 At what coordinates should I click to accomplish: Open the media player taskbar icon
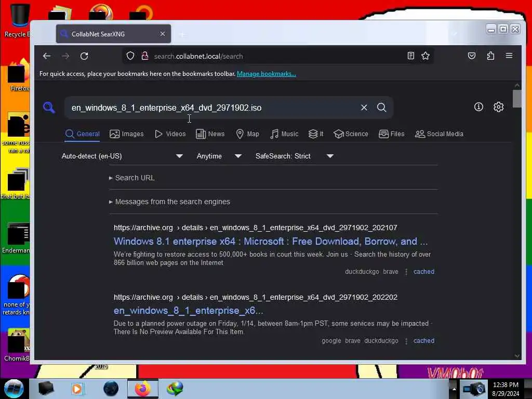point(77,389)
